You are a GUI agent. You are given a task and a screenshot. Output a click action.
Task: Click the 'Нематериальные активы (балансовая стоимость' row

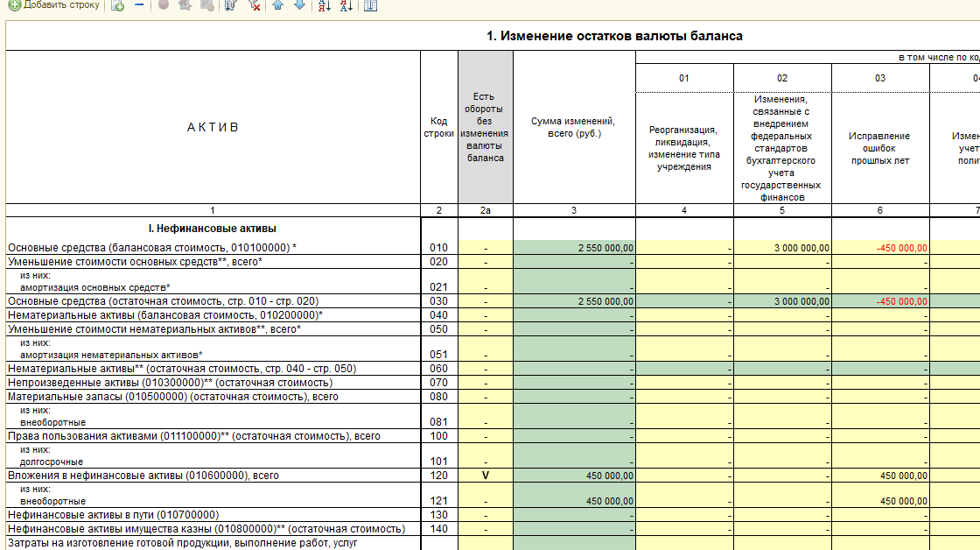click(x=213, y=315)
